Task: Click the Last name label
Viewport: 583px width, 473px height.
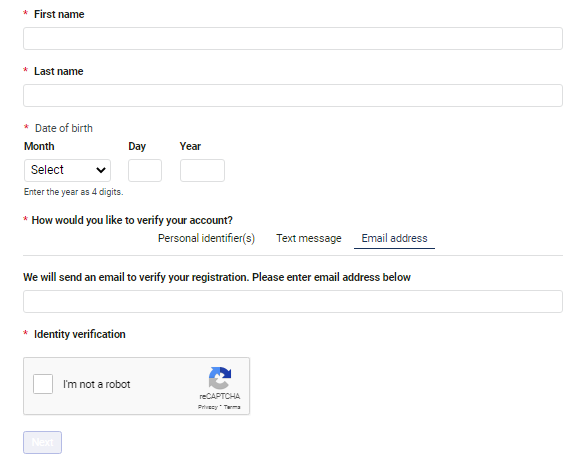Action: (59, 71)
